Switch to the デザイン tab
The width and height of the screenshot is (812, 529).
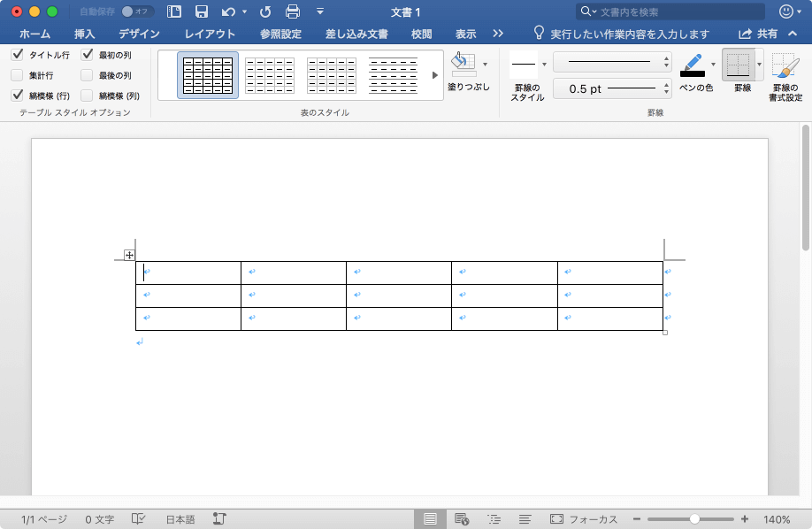coord(139,34)
